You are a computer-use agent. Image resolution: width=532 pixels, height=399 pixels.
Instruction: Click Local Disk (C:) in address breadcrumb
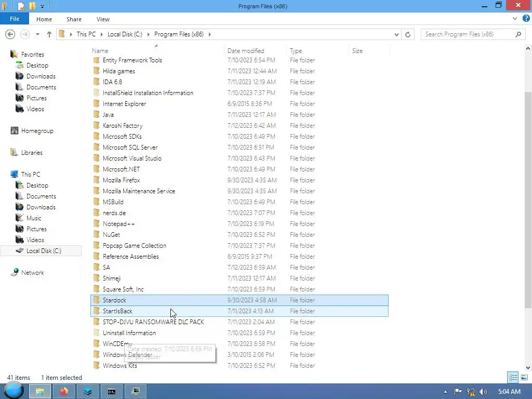(125, 34)
